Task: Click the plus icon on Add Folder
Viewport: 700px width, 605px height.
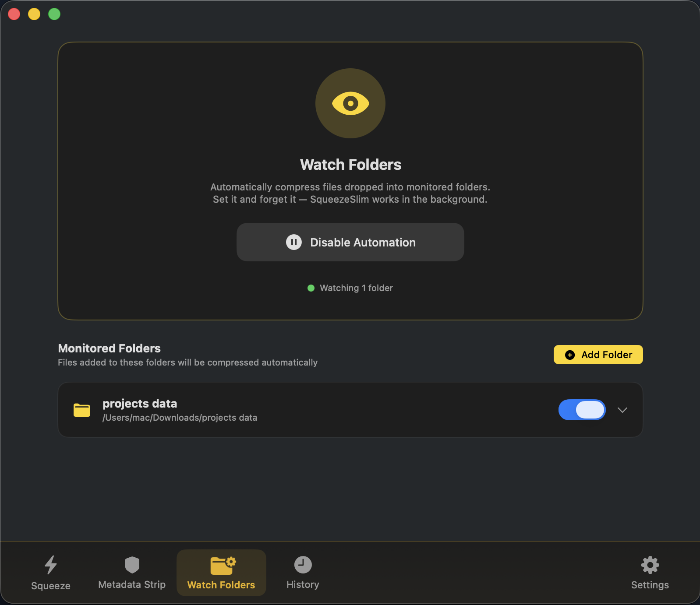Action: coord(570,355)
